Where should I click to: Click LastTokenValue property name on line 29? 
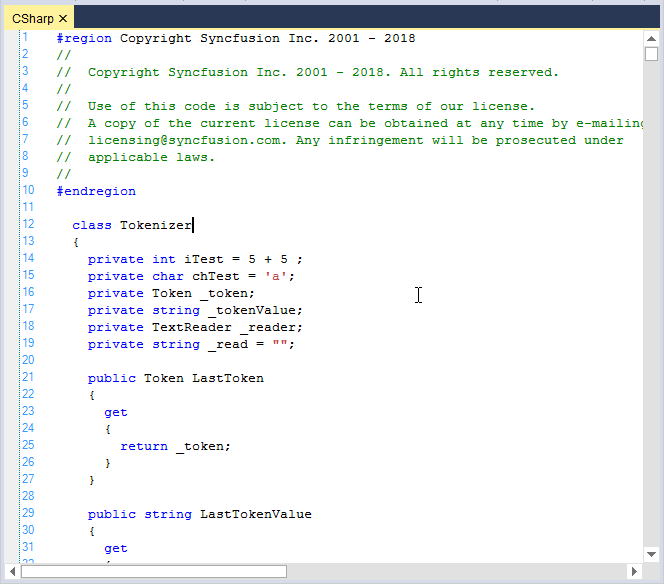tap(256, 514)
